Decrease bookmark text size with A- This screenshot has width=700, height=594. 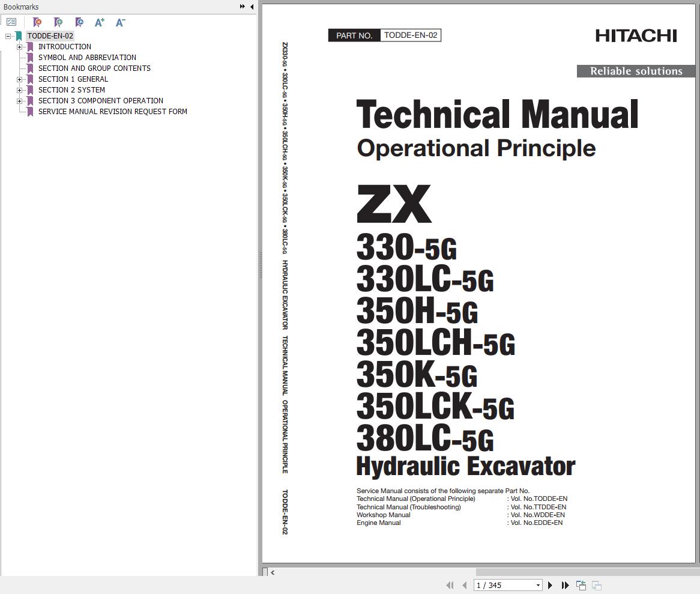(x=121, y=22)
